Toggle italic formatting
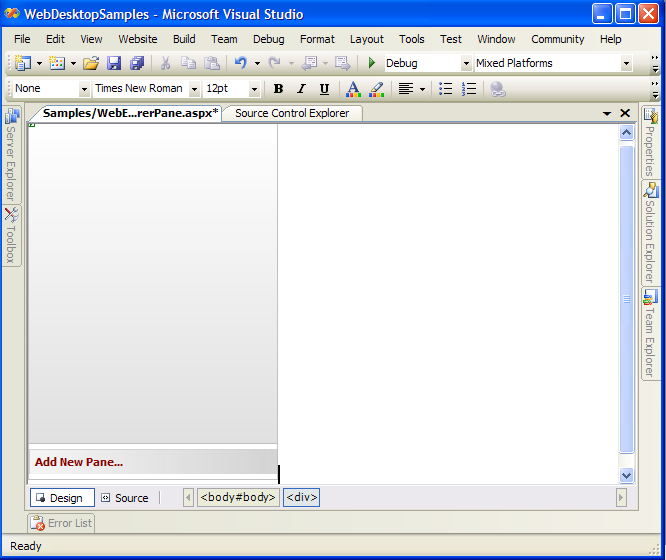The image size is (666, 560). pos(301,89)
